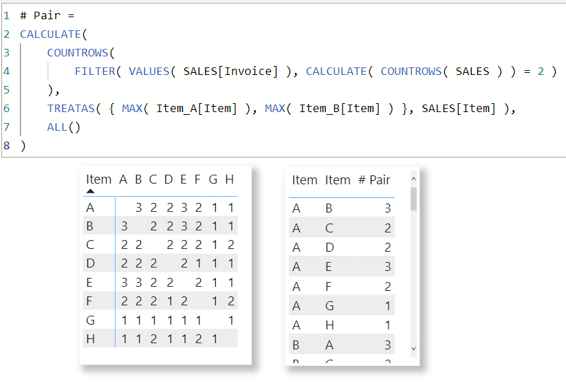This screenshot has height=392, width=566.
Task: Click the '# Pair' column header
Action: pos(374,179)
